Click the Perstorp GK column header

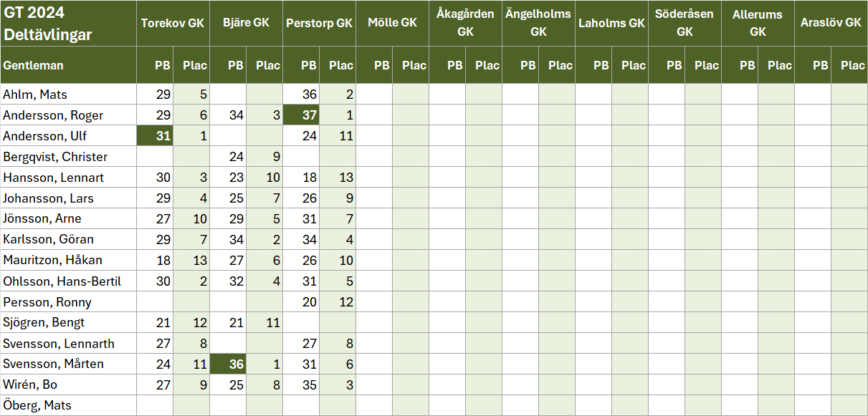(319, 23)
